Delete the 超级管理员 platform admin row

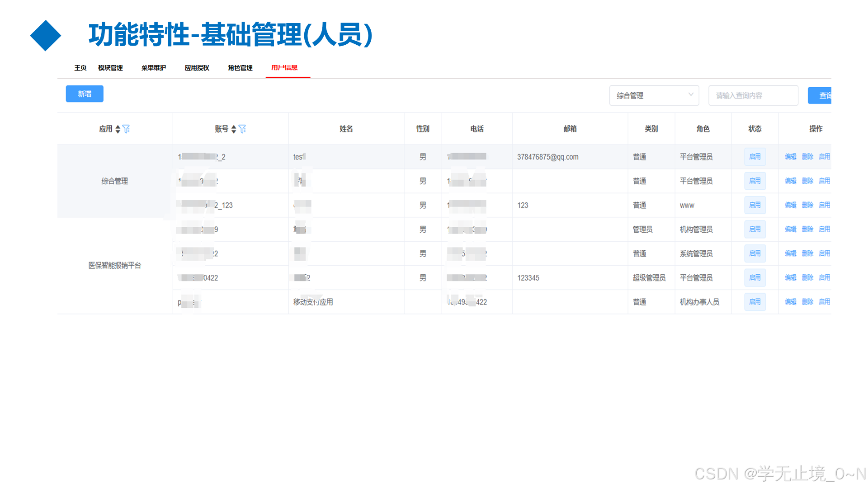click(x=807, y=277)
